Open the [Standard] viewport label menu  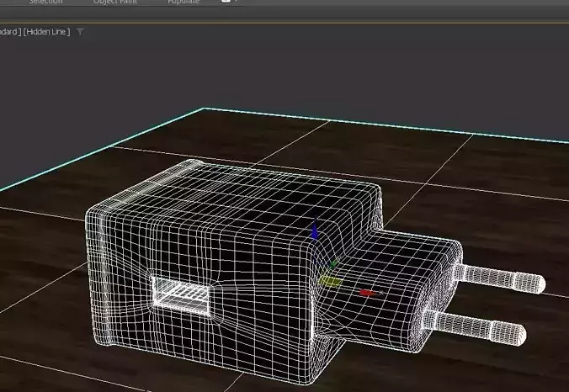click(10, 32)
